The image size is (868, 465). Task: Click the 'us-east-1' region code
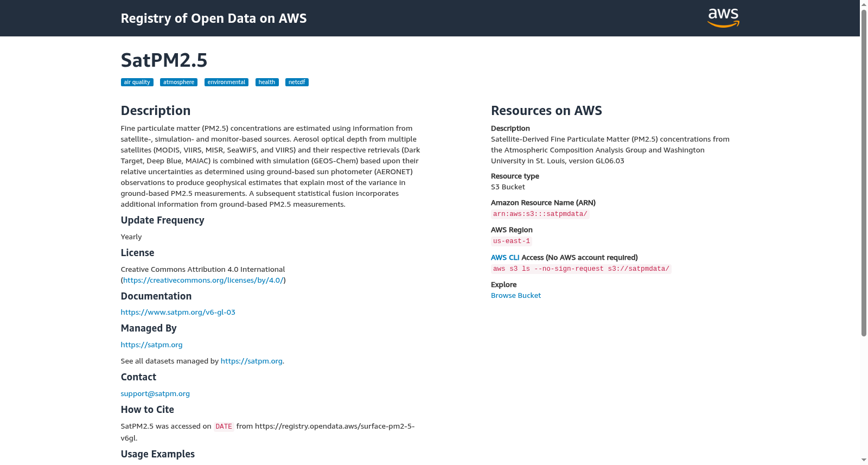click(512, 241)
